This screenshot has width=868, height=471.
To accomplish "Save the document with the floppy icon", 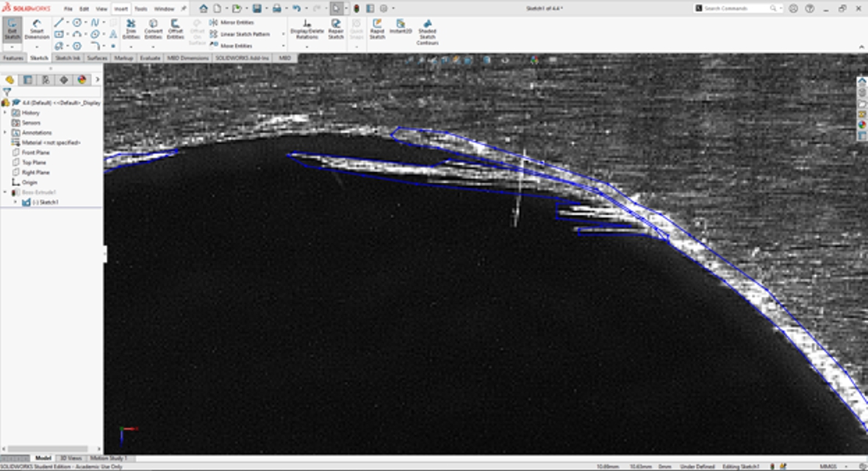I will (257, 8).
